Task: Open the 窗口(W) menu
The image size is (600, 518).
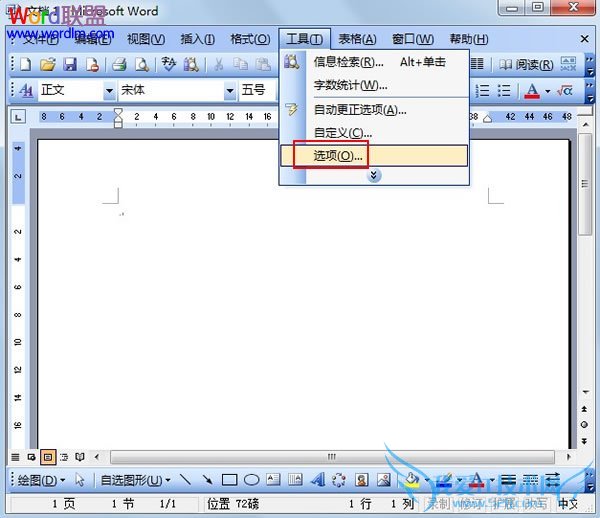Action: click(412, 39)
